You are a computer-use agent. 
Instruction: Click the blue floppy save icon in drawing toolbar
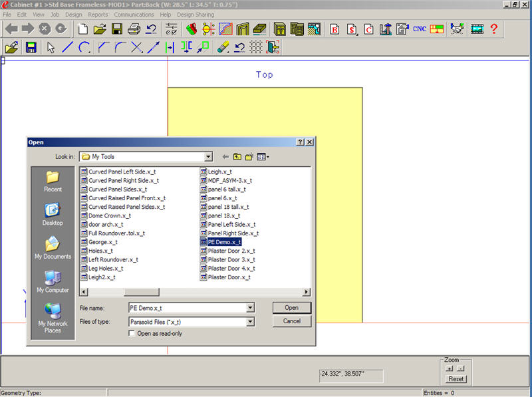(31, 47)
